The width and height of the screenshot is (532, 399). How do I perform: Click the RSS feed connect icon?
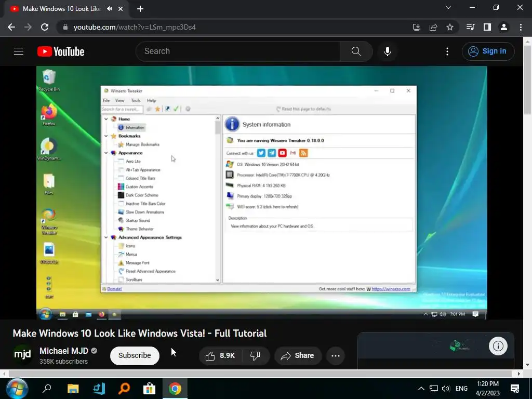(x=303, y=153)
